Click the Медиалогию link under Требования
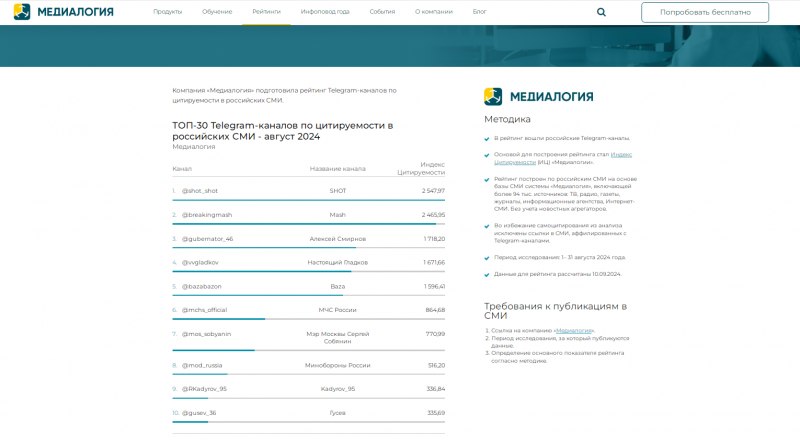This screenshot has width=800, height=440. tap(574, 330)
